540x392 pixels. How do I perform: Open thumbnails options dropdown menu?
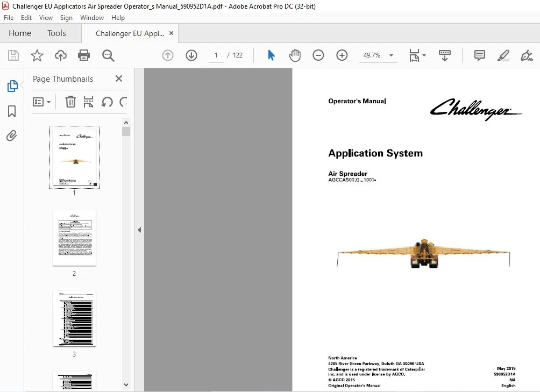point(41,102)
